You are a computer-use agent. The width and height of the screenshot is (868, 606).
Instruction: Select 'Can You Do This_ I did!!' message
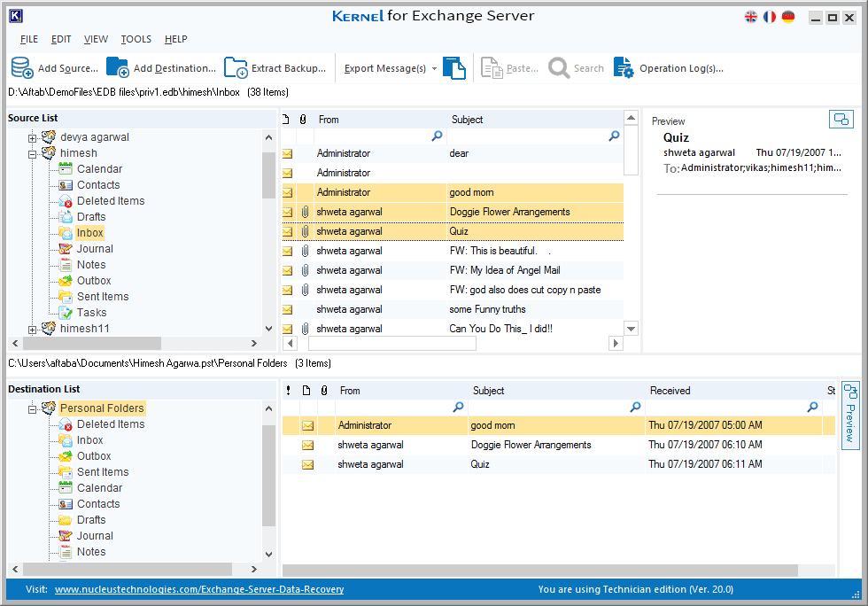click(453, 329)
